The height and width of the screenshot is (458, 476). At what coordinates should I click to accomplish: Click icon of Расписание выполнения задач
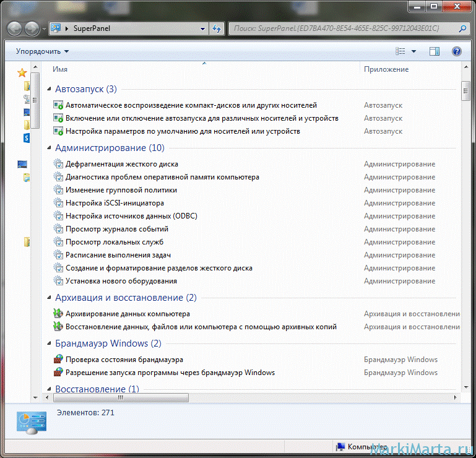coord(58,255)
